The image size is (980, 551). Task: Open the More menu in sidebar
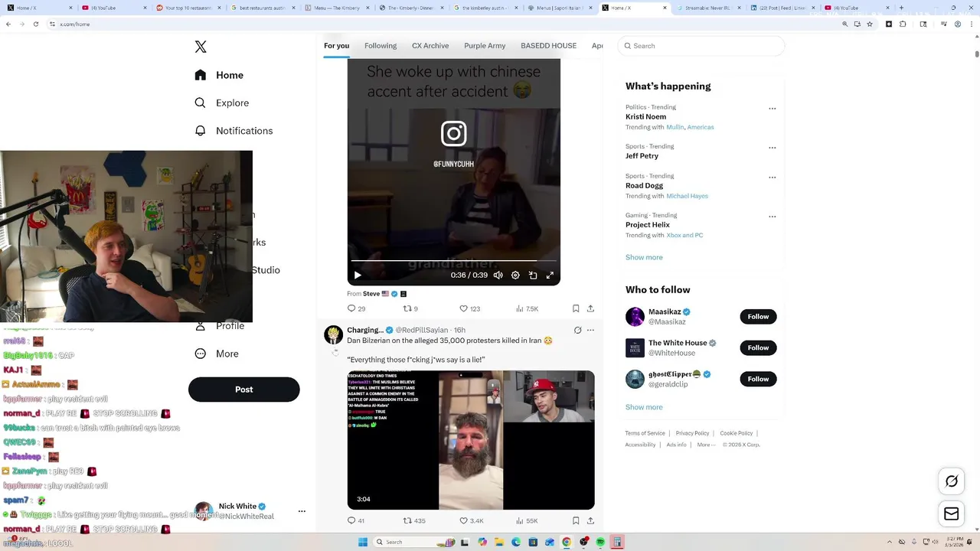coord(217,354)
